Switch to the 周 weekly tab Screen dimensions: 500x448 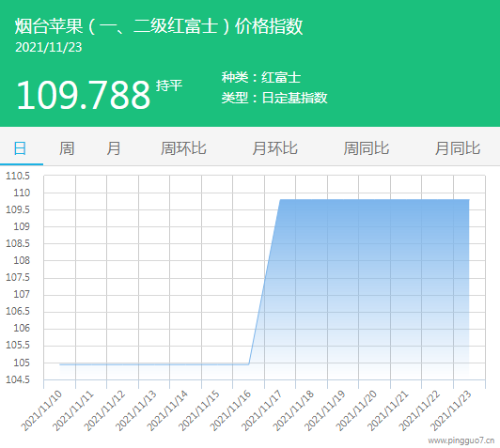point(67,148)
